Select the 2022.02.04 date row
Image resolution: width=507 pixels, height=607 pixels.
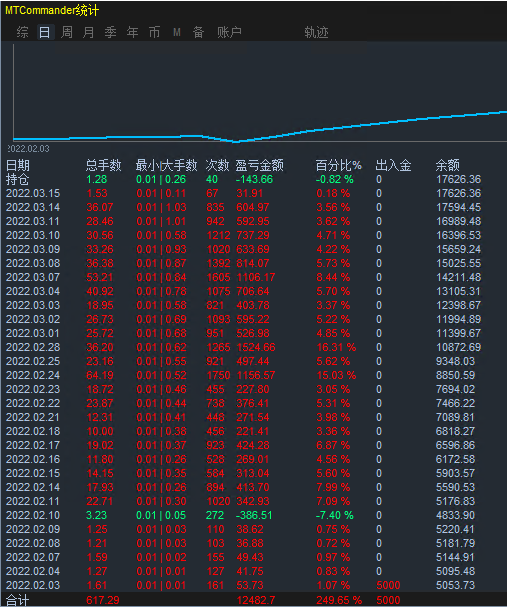[33, 571]
